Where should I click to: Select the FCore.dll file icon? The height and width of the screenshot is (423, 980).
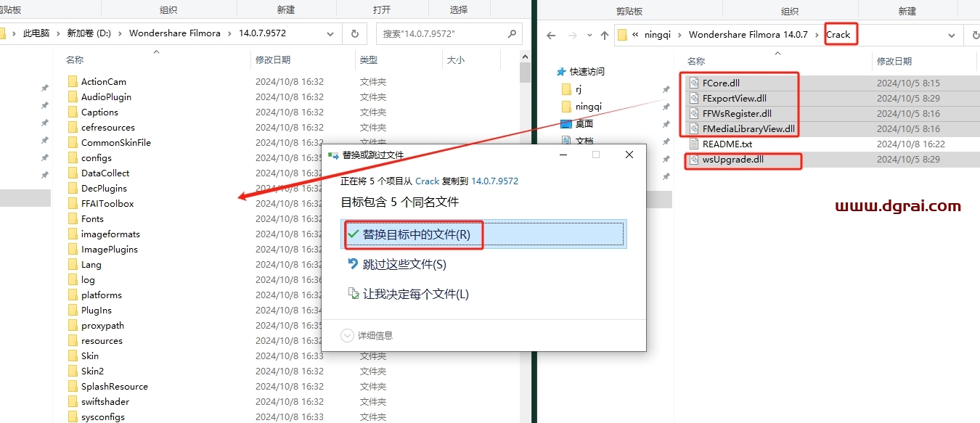click(x=693, y=83)
